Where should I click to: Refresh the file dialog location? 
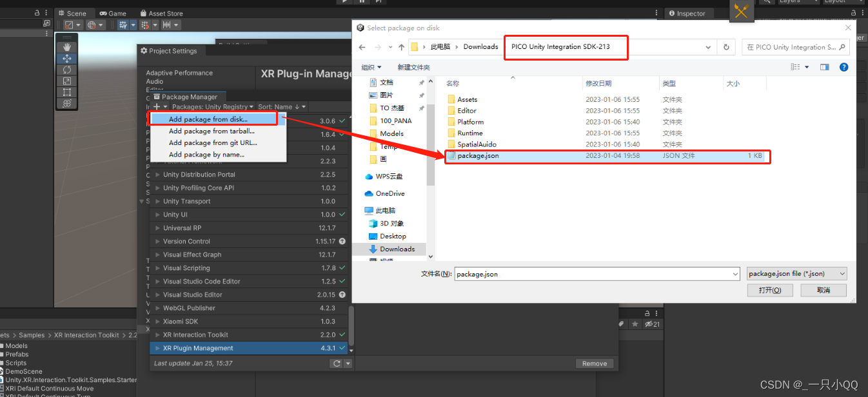pyautogui.click(x=726, y=47)
